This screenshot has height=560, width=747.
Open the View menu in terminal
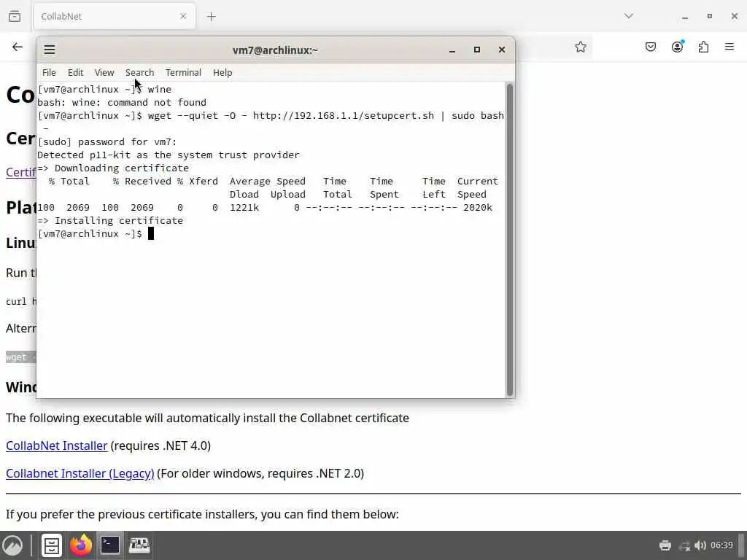point(104,72)
